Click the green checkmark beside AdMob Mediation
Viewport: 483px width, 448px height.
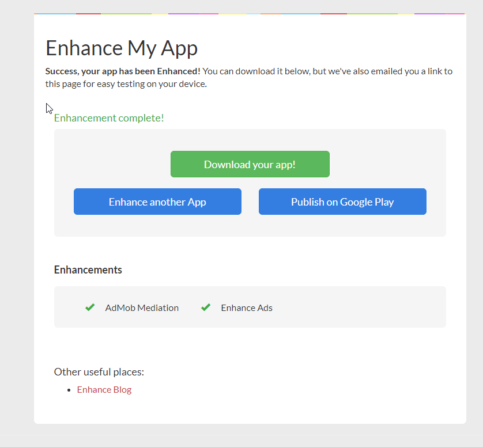point(90,307)
